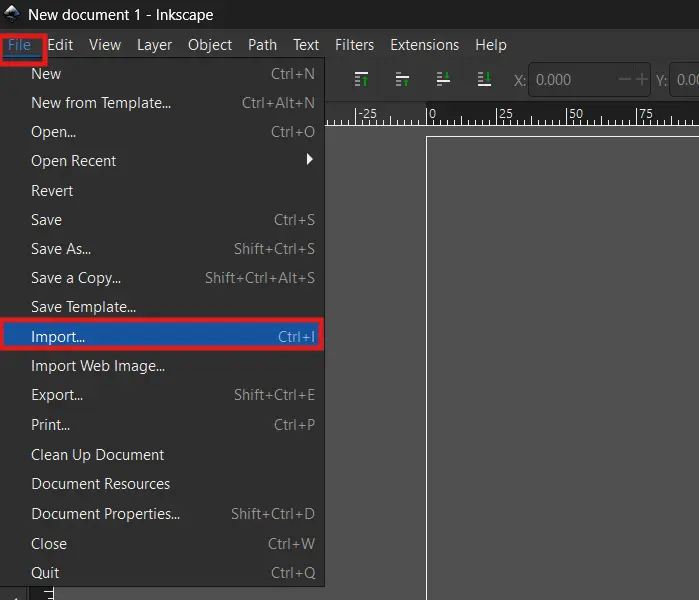Click Lower selection one step icon
The height and width of the screenshot is (600, 699).
(443, 79)
